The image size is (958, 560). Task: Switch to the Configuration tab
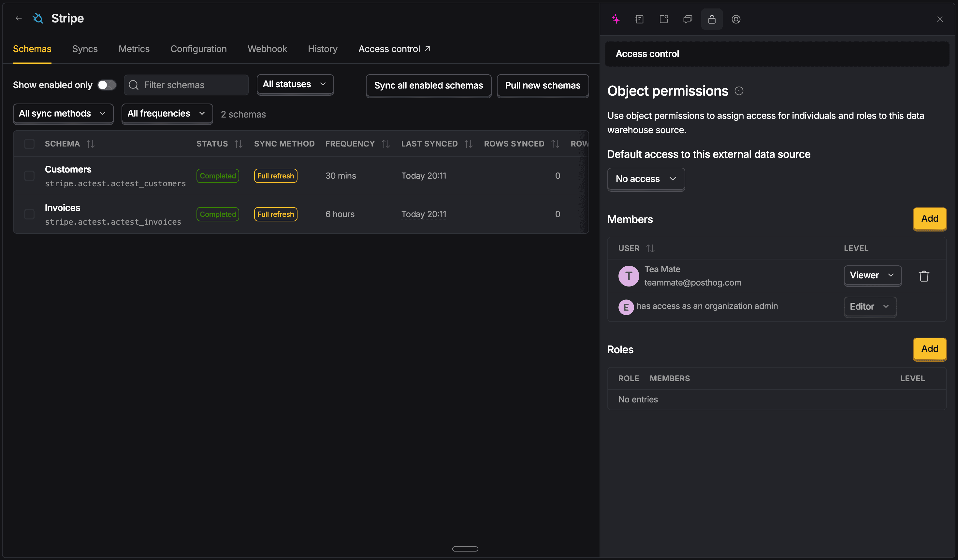click(198, 49)
